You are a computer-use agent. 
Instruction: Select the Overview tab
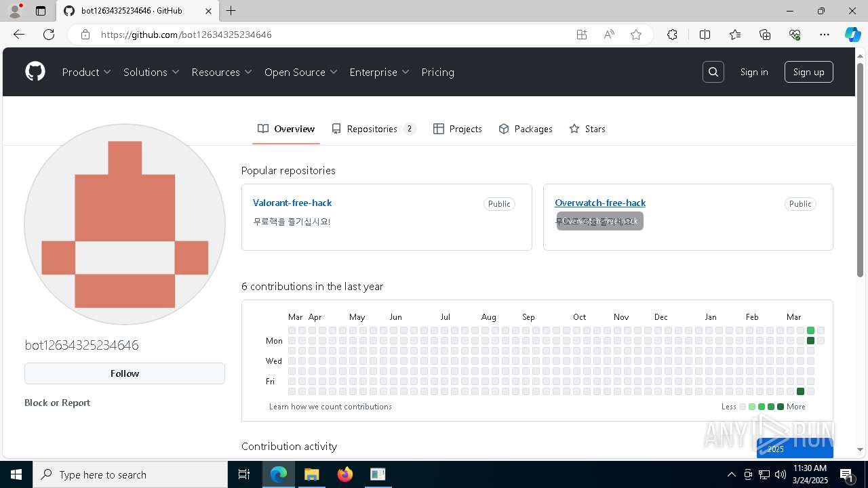[286, 129]
